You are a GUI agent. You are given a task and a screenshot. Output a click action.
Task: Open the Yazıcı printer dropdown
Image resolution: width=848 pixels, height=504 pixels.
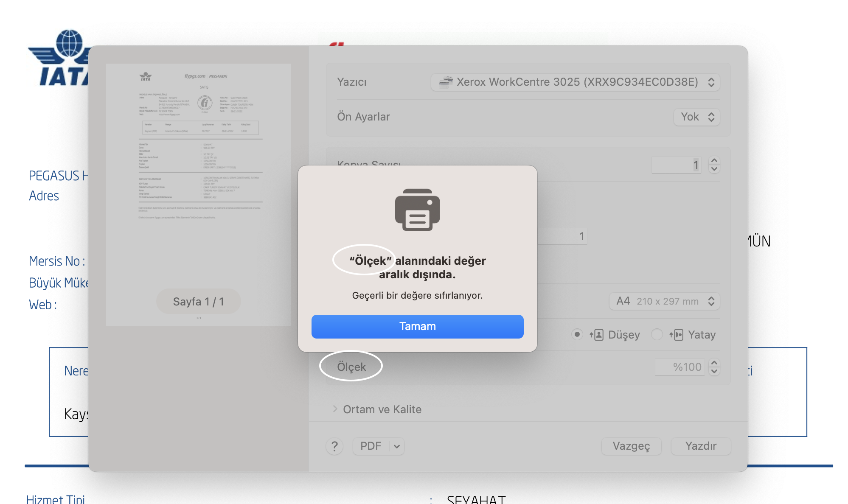(x=575, y=82)
